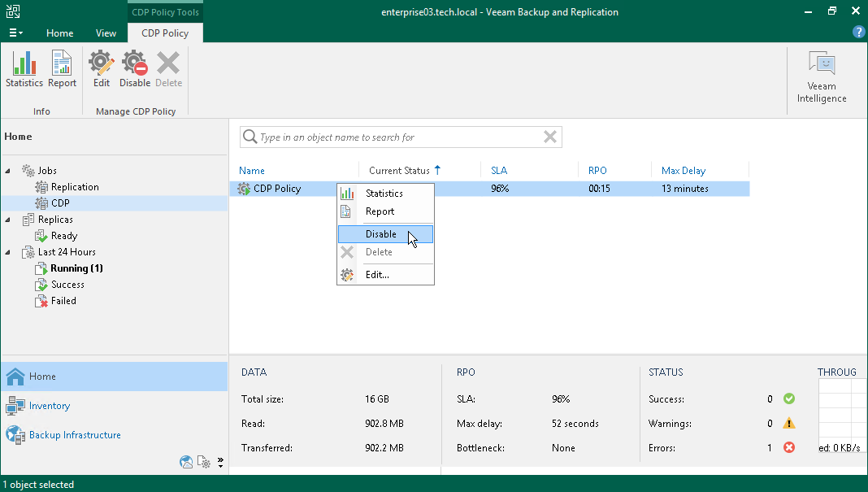The width and height of the screenshot is (868, 492).
Task: Clear the object search field
Action: pyautogui.click(x=550, y=137)
